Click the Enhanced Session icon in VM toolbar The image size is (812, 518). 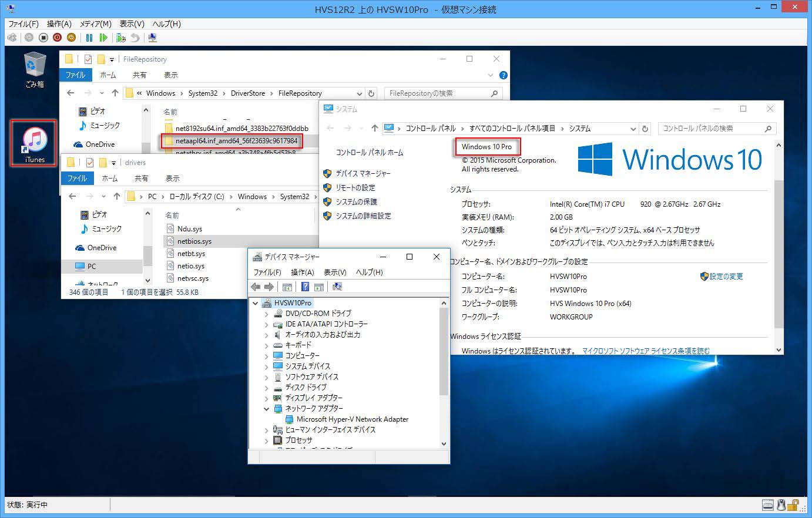pyautogui.click(x=153, y=38)
